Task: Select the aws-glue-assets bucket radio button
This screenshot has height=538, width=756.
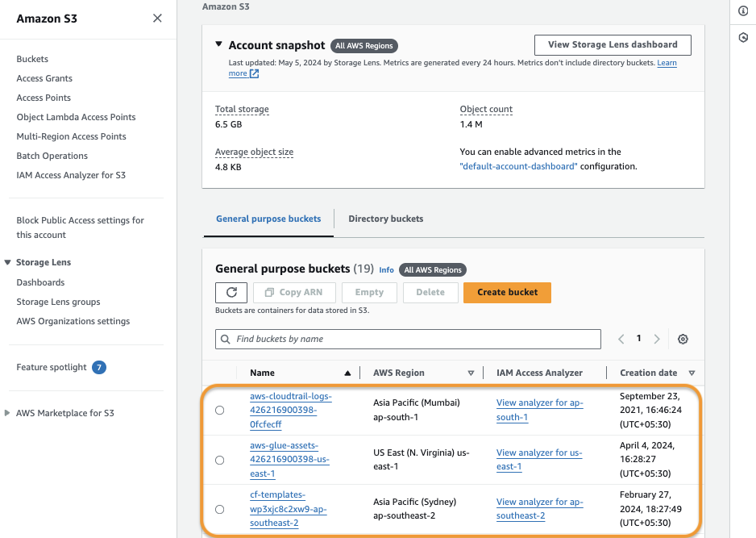Action: click(220, 460)
